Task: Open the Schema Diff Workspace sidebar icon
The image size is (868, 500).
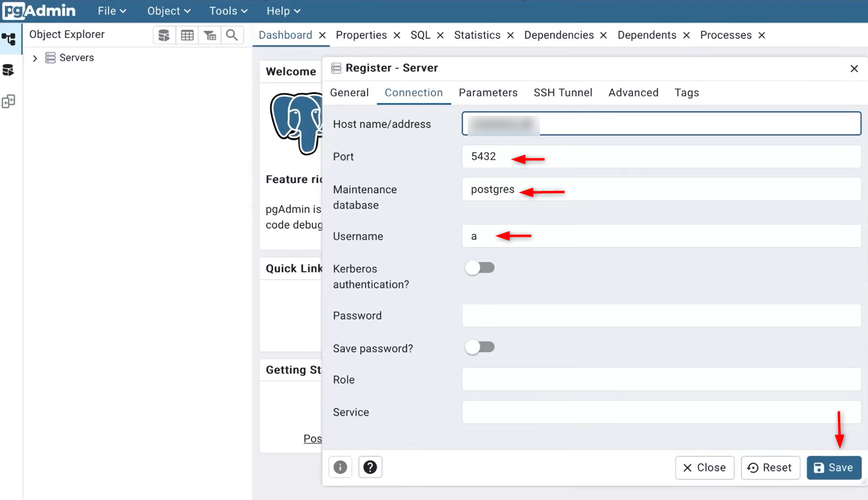Action: click(8, 101)
